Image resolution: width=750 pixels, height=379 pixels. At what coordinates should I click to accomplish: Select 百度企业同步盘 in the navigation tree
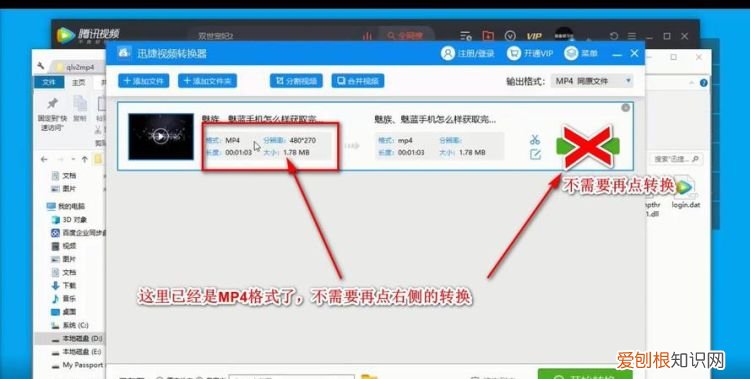pos(78,233)
